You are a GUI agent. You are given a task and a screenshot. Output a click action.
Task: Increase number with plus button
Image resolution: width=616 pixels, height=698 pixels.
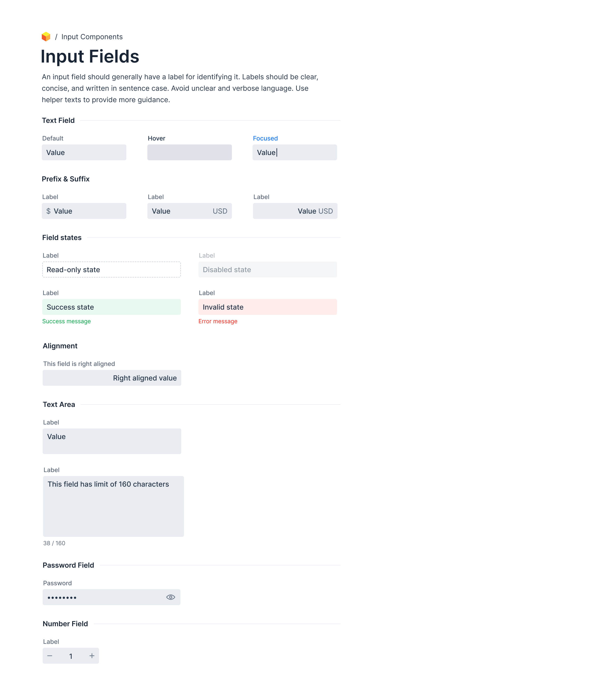click(x=92, y=656)
